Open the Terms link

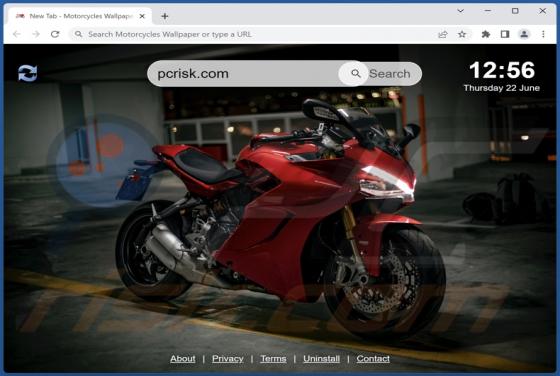click(273, 359)
